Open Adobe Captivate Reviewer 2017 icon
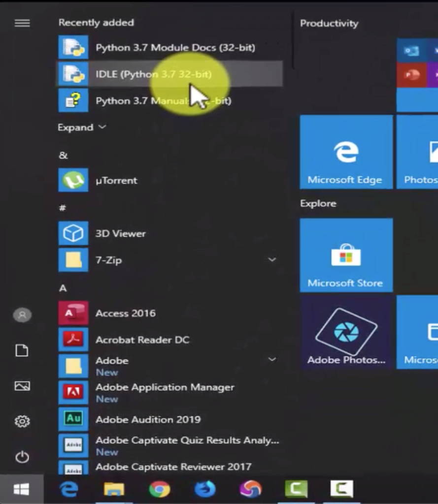 coord(73,468)
